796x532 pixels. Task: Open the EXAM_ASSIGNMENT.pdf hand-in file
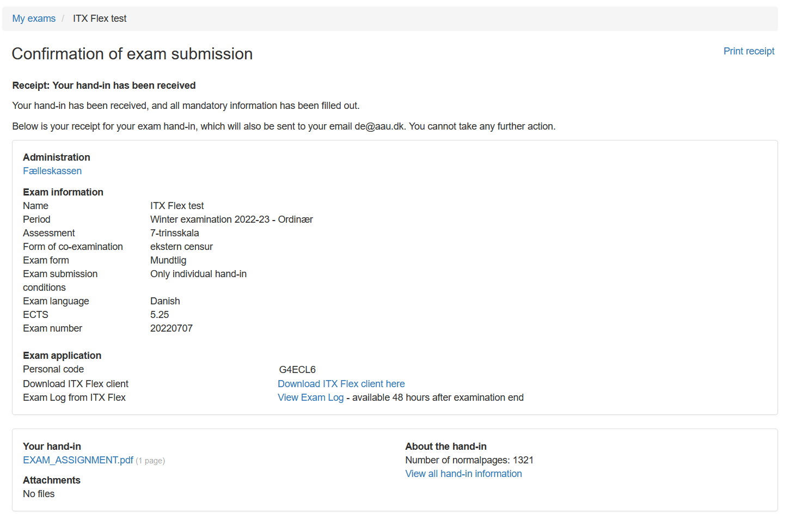(x=78, y=460)
